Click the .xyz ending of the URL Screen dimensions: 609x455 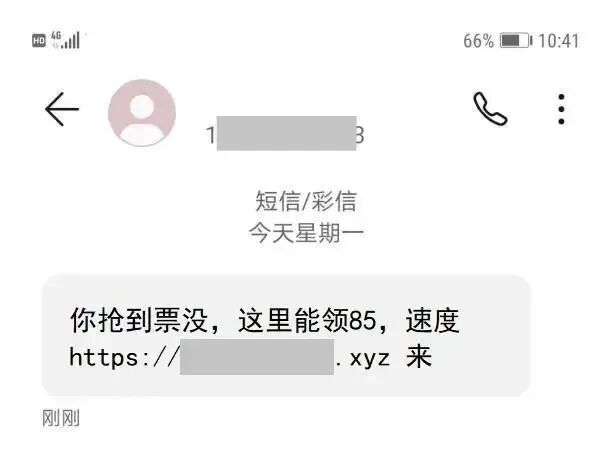[363, 358]
